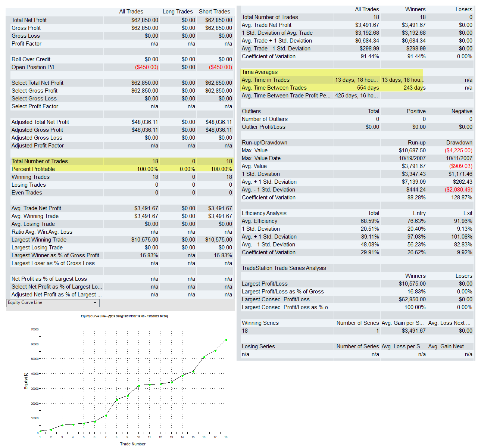This screenshot has height=448, width=478.
Task: Select the 101.08% exit efficiency value
Action: pos(462,237)
